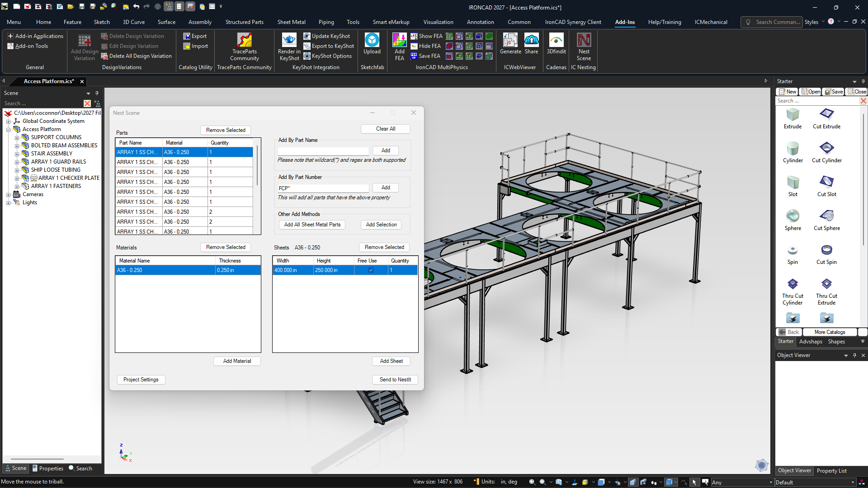Expand the ARRAY 1 GUARD RAILS node

[x=17, y=162]
